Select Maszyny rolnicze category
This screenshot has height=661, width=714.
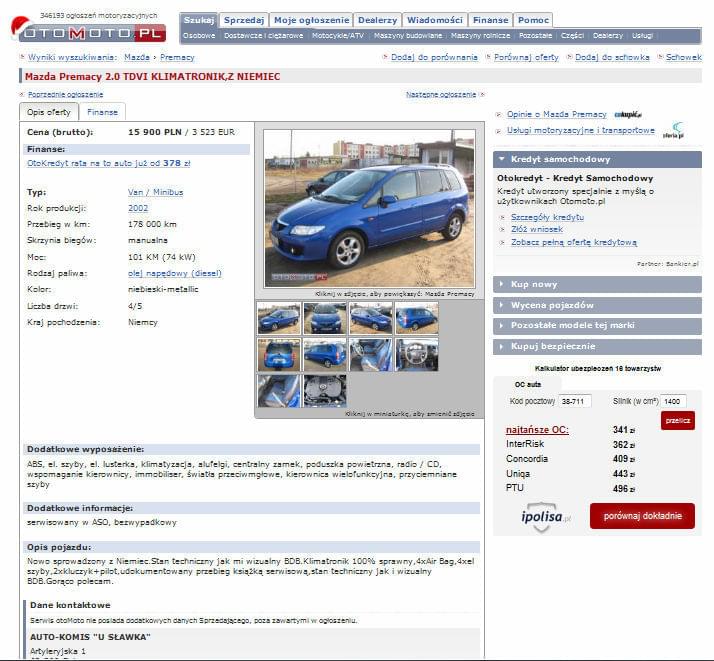tap(480, 36)
